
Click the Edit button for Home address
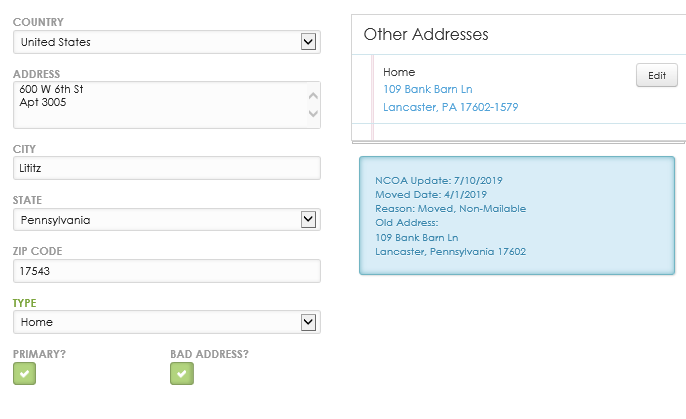click(656, 75)
